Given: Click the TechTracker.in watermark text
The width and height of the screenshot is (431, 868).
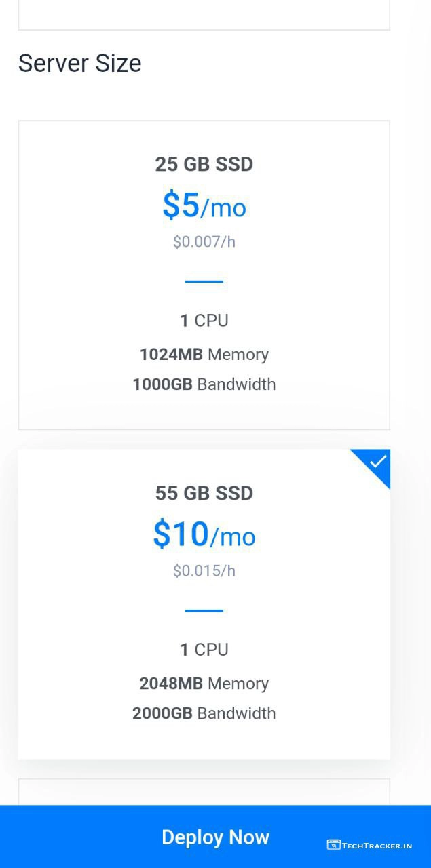Looking at the screenshot, I should coord(377,845).
